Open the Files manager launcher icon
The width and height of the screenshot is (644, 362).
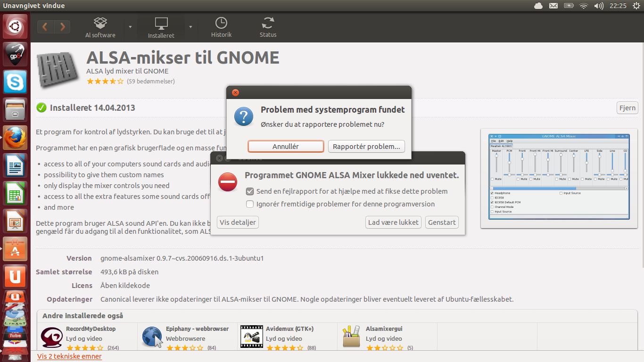(15, 110)
